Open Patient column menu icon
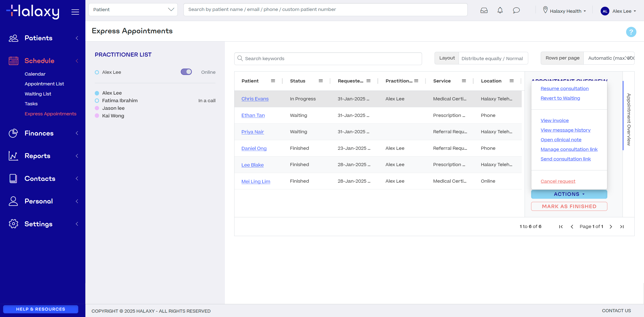Image resolution: width=644 pixels, height=317 pixels. coord(273,81)
